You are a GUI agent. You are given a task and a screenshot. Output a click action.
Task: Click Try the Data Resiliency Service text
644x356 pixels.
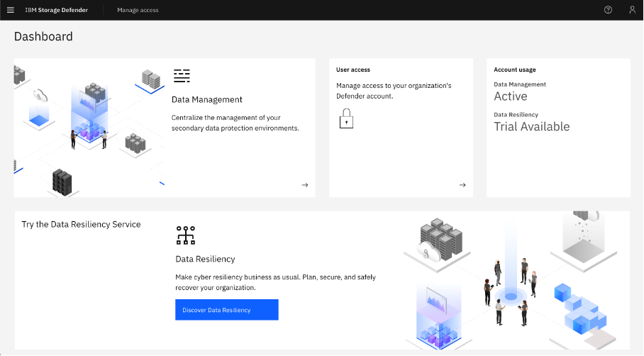click(81, 225)
